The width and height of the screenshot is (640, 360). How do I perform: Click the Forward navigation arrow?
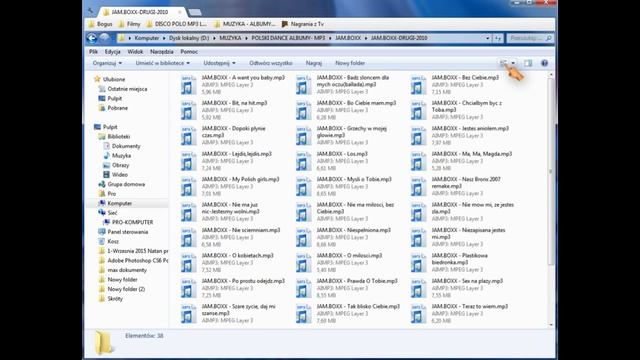tap(104, 38)
